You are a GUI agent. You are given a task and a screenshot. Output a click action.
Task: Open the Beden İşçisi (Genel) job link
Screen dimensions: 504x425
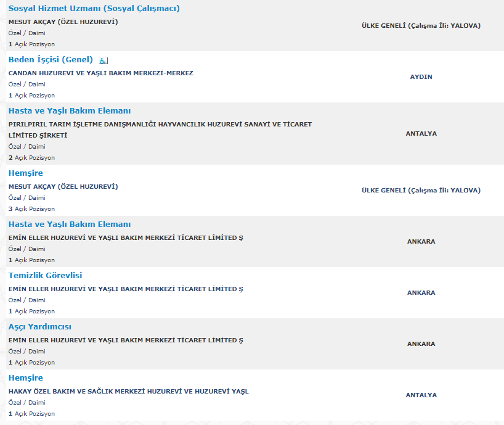[x=51, y=60]
